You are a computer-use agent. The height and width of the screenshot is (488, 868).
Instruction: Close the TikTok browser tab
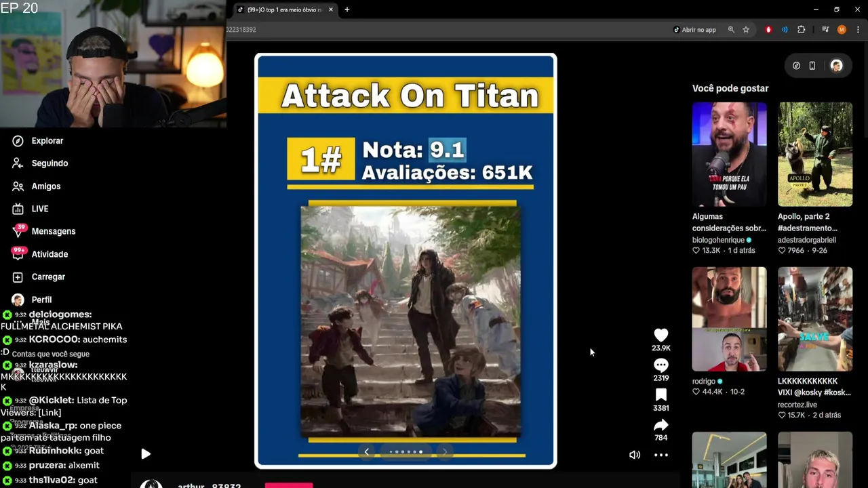tap(331, 9)
